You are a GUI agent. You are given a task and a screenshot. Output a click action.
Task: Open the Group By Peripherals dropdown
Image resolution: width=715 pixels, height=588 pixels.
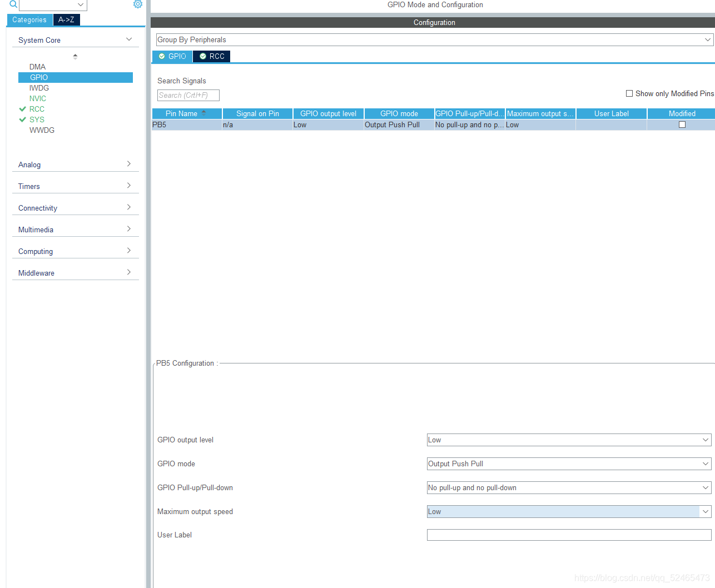click(x=435, y=39)
